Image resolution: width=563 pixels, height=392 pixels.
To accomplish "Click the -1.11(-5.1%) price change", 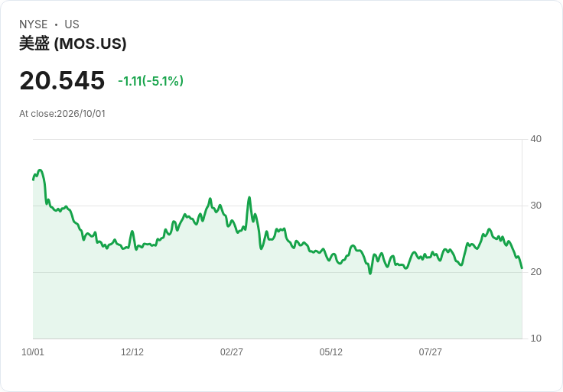I will (x=151, y=81).
